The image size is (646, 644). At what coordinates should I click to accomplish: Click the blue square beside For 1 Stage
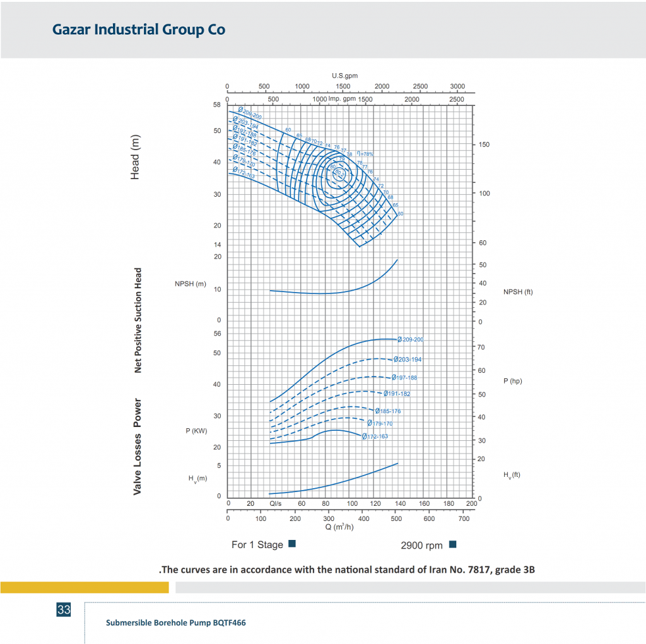pos(292,544)
